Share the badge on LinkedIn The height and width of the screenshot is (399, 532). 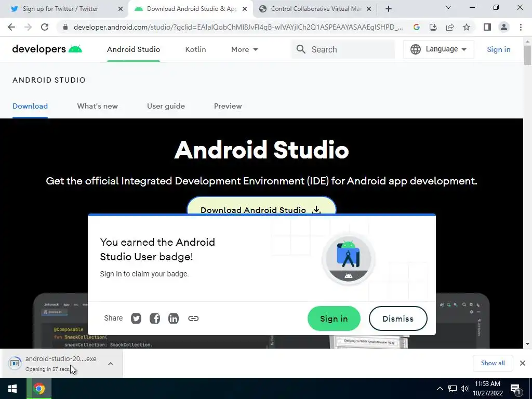[x=174, y=318]
